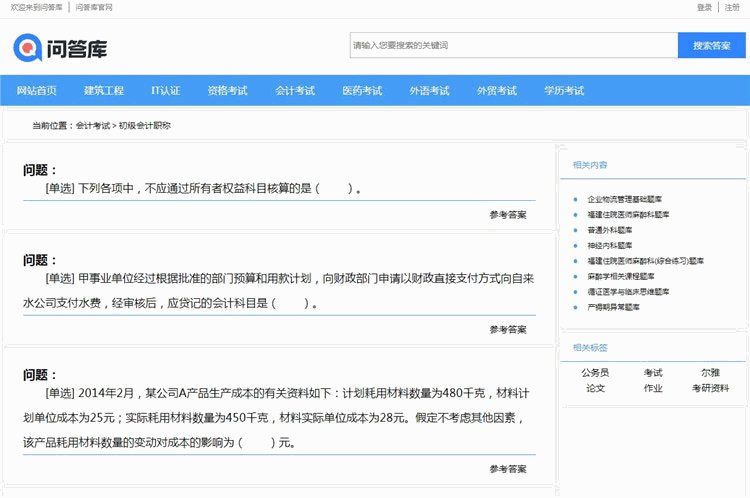
Task: Click the 相关内容 section heading
Action: pyautogui.click(x=590, y=165)
